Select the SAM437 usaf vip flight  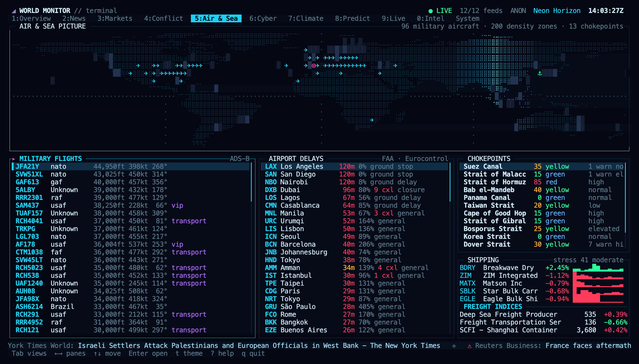[130, 205]
